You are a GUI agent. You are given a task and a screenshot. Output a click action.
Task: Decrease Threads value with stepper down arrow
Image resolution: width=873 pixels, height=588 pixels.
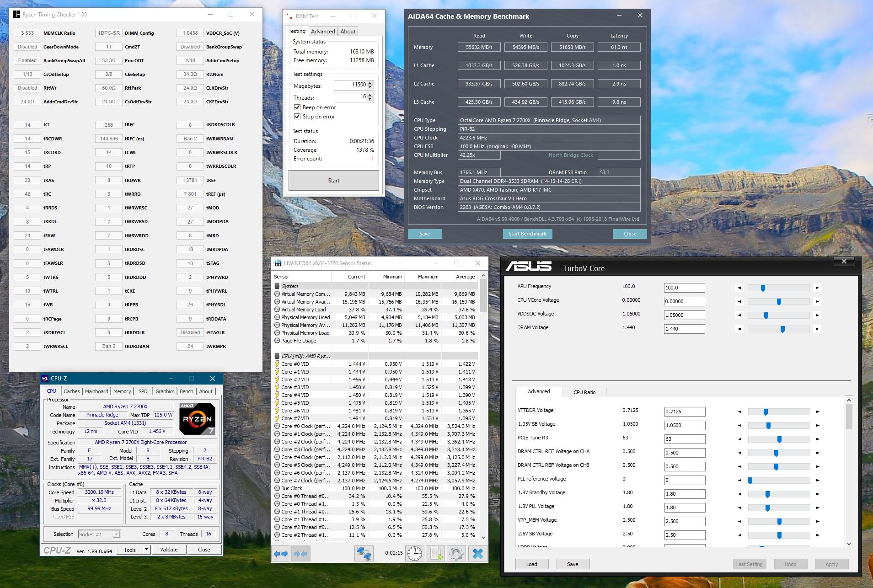pyautogui.click(x=370, y=99)
